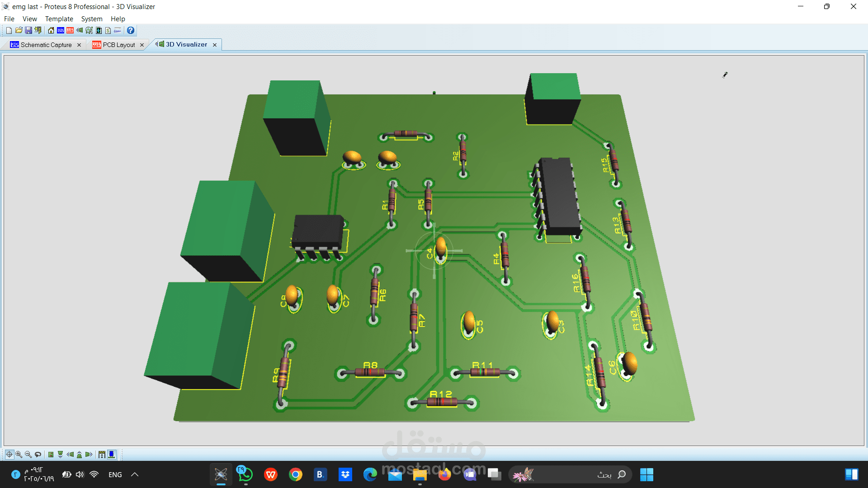Viewport: 868px width, 488px height.
Task: Open the Home page icon
Action: [x=51, y=30]
